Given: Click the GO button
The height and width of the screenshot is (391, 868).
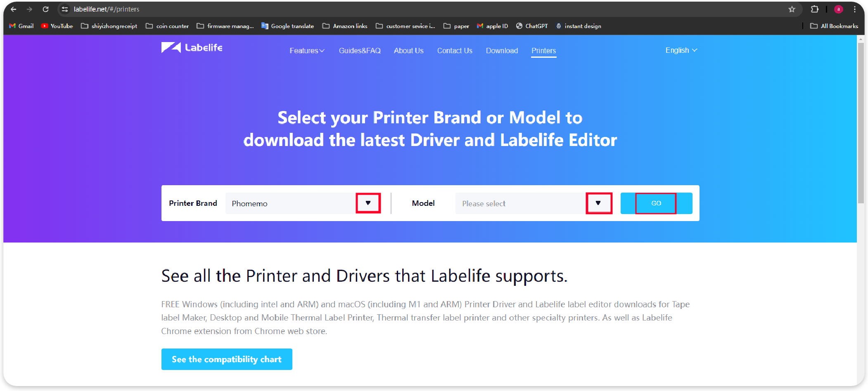Looking at the screenshot, I should coord(656,203).
